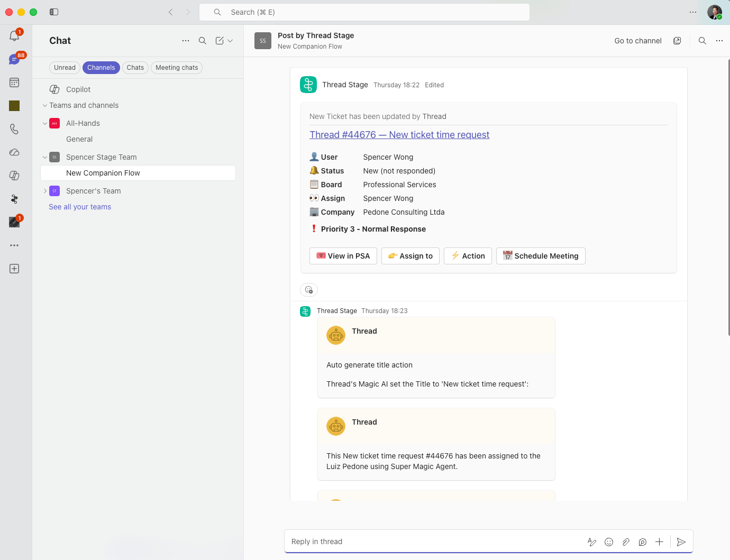Click Thread Stage name on 18:23 reply
730x560 pixels.
(337, 311)
